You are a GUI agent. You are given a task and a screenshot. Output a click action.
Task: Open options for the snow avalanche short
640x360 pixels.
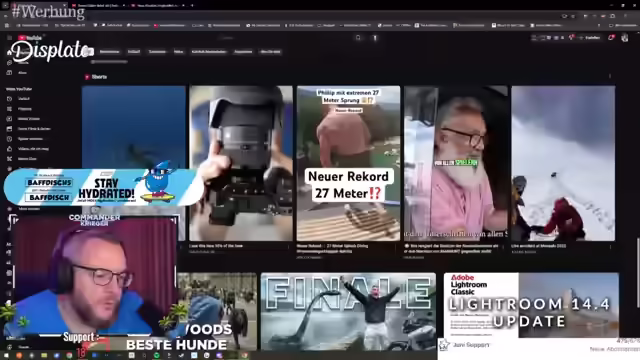[611, 247]
